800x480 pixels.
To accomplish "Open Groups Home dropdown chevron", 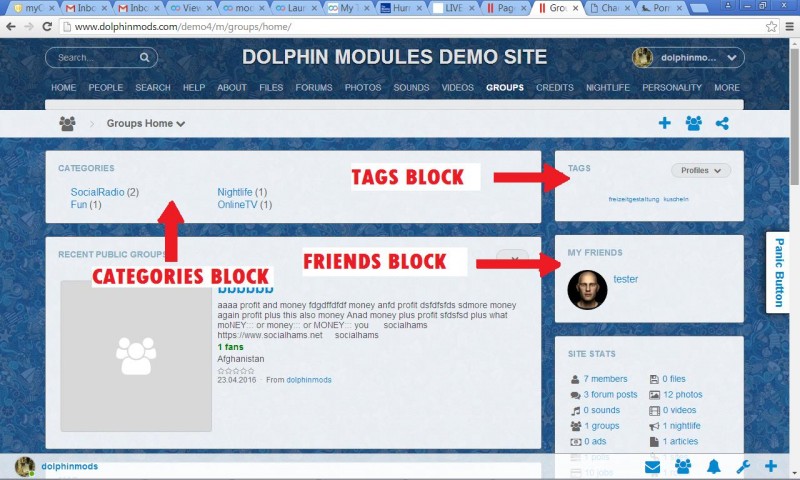I will click(x=181, y=124).
